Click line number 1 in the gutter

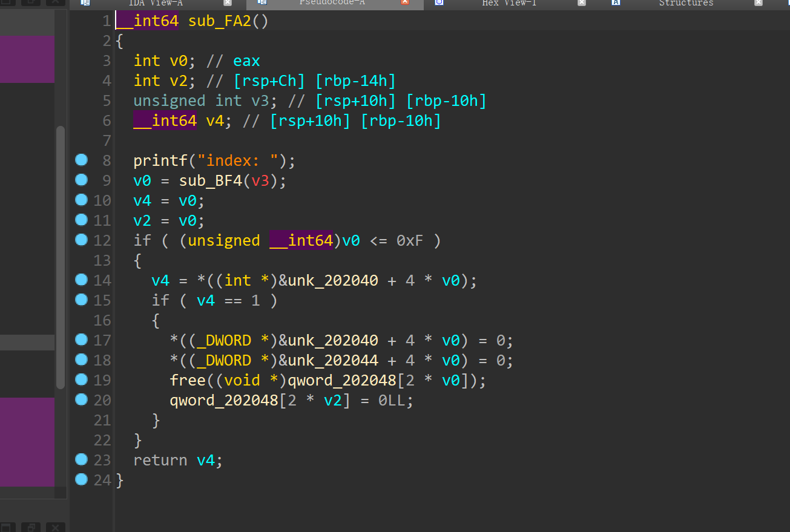(x=107, y=21)
